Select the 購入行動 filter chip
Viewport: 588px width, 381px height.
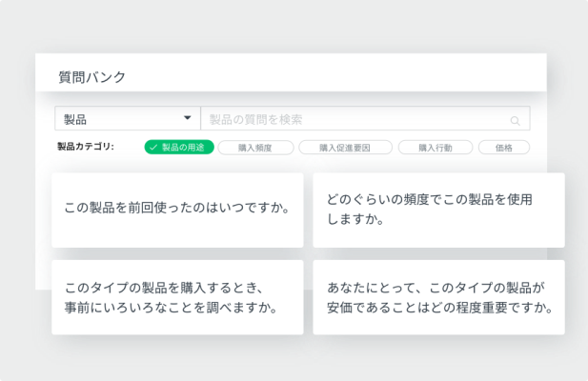435,148
